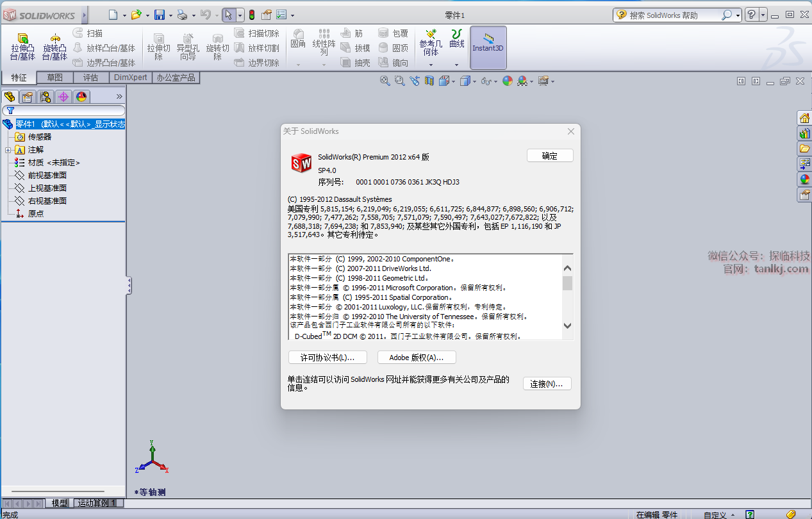Open Design Library icon in task pane
812x519 pixels.
804,133
